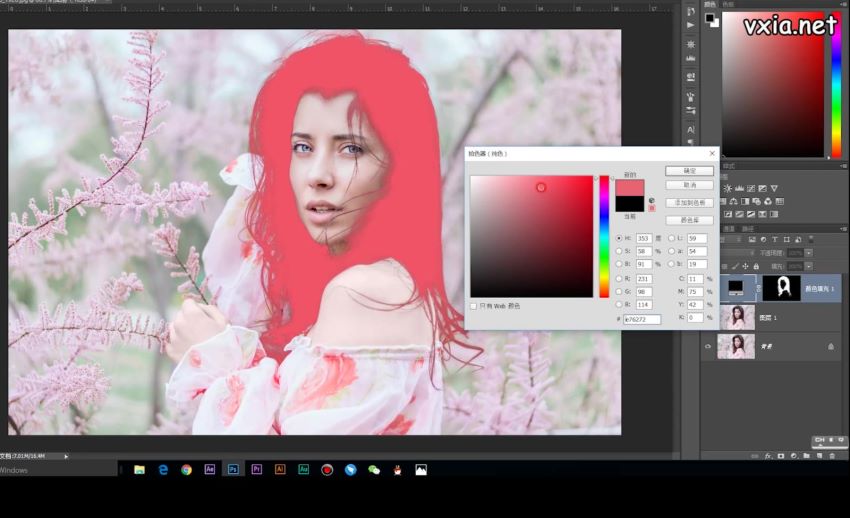The image size is (850, 518).
Task: Select the S saturation radio button
Action: tap(618, 251)
